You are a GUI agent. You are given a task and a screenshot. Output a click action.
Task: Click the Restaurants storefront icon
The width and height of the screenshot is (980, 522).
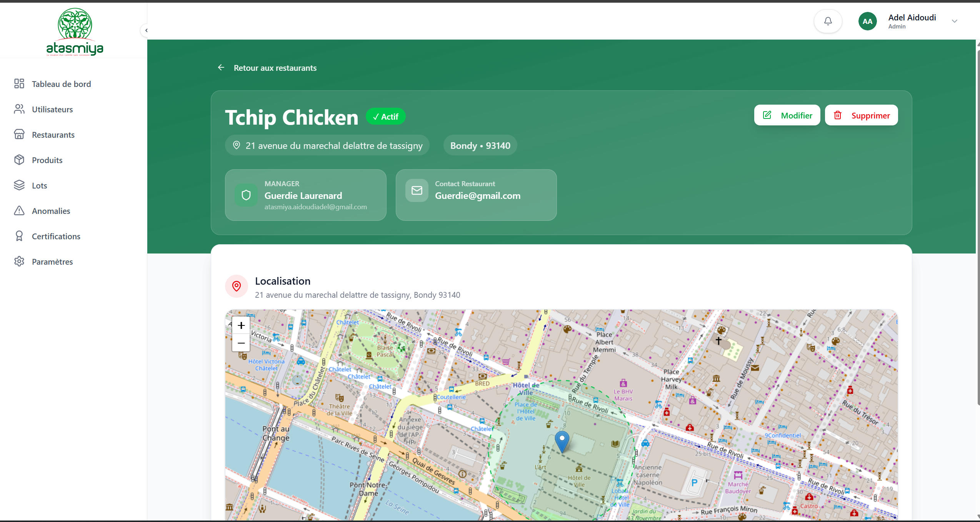coord(19,135)
